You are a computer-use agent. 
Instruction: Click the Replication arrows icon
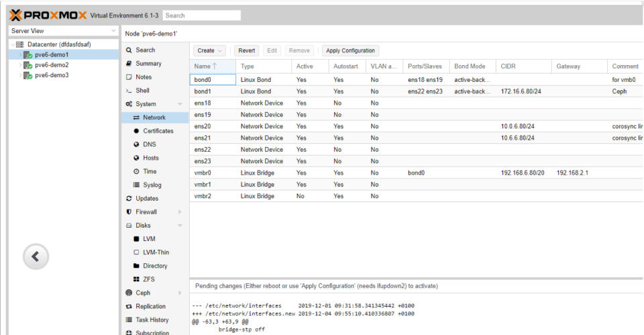(129, 307)
